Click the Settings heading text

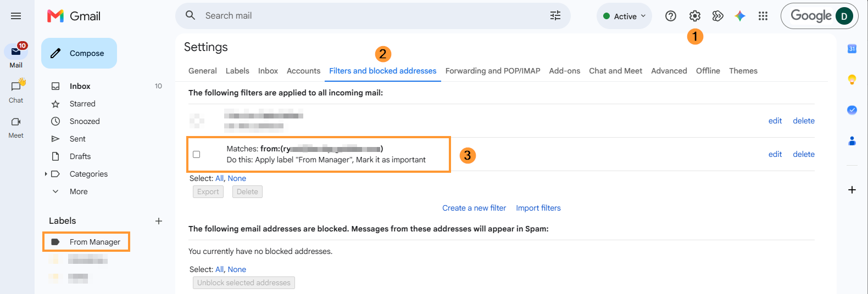[x=206, y=47]
